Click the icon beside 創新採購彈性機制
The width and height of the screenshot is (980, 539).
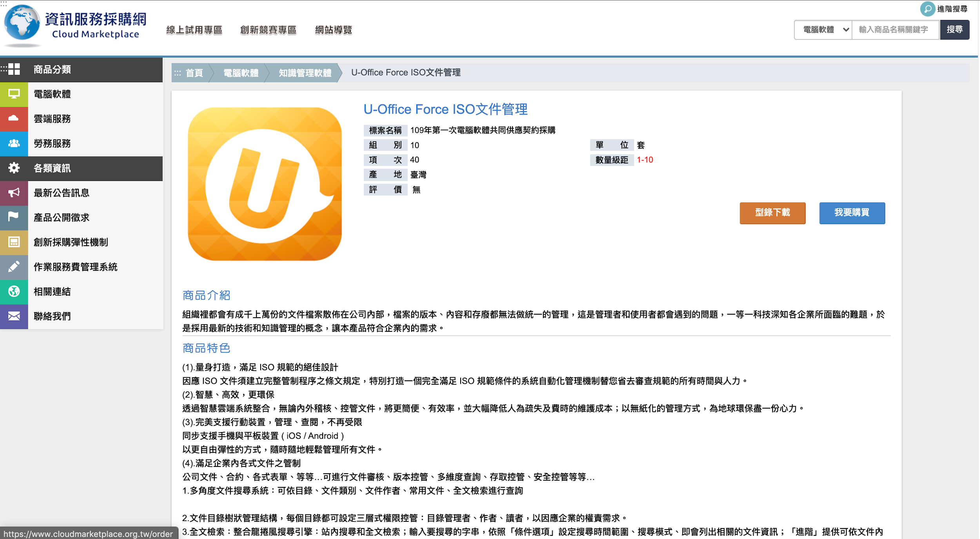click(x=14, y=242)
